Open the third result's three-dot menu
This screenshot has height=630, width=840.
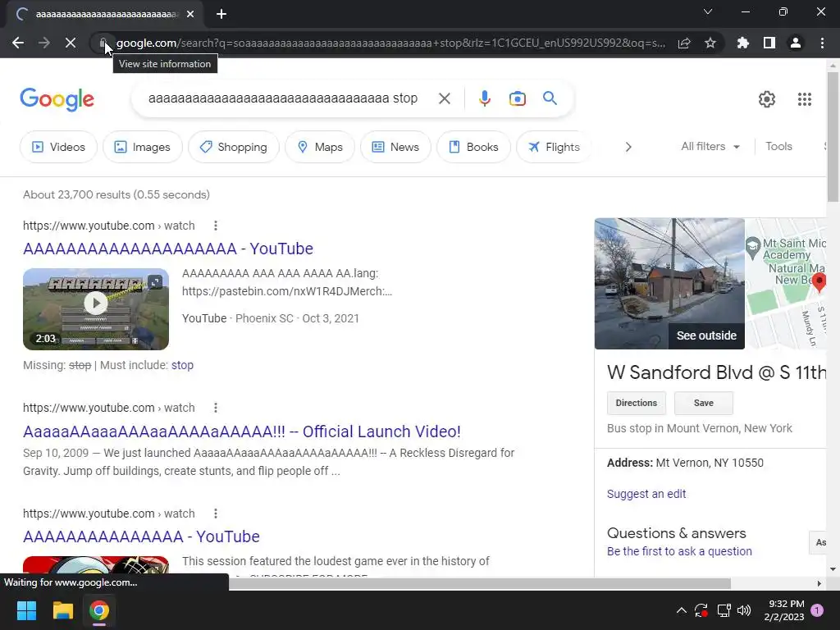[216, 514]
